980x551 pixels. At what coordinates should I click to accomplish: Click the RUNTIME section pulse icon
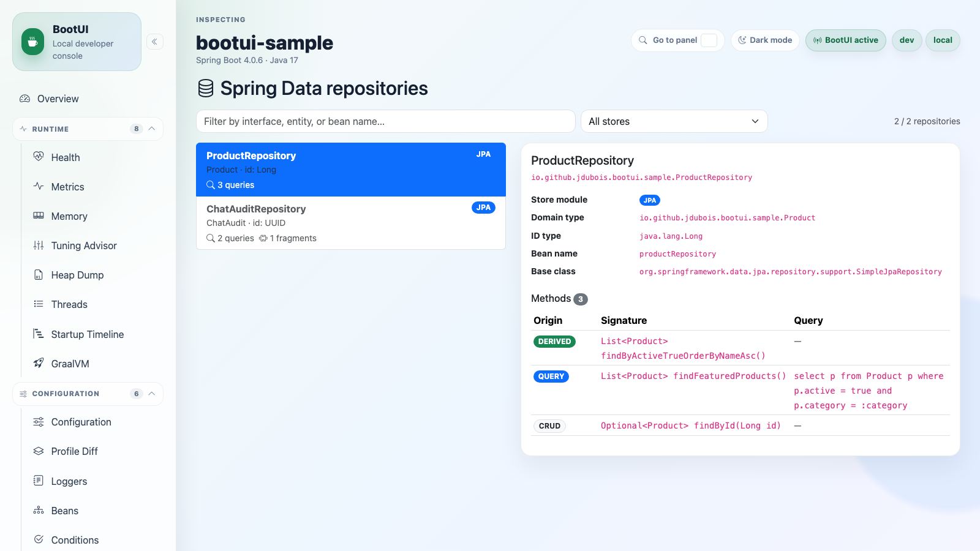pos(23,129)
